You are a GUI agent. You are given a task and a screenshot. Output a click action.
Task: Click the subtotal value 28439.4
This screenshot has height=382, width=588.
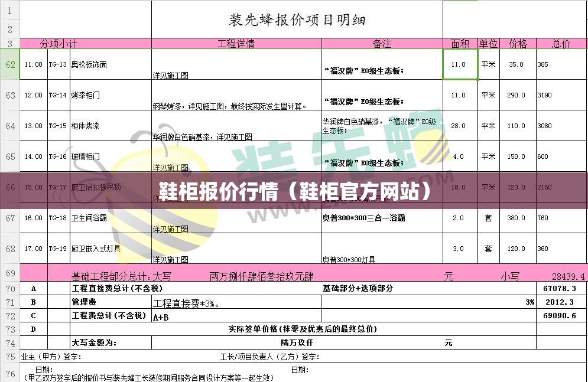tap(568, 277)
